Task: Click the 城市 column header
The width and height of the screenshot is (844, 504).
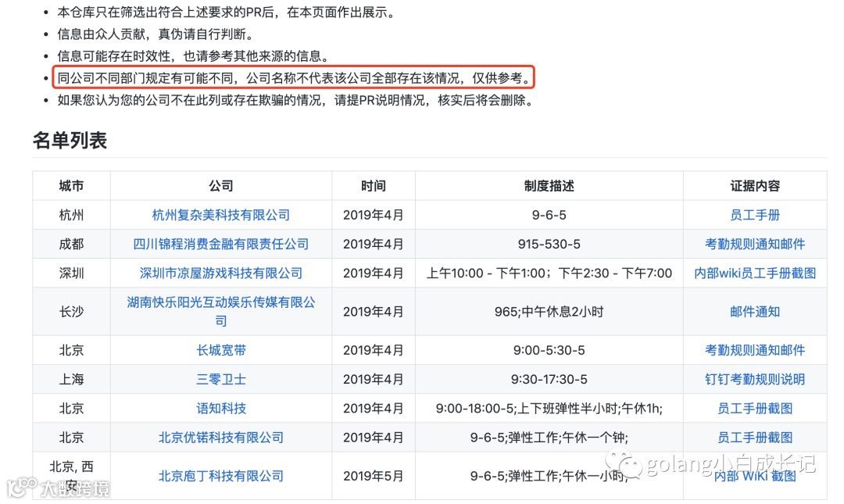Action: click(x=72, y=186)
